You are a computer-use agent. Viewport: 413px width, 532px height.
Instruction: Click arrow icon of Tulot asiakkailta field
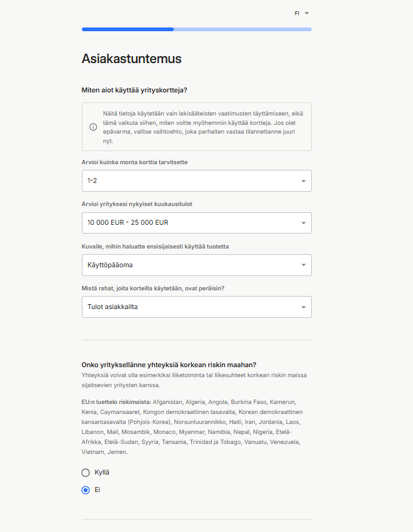(303, 307)
